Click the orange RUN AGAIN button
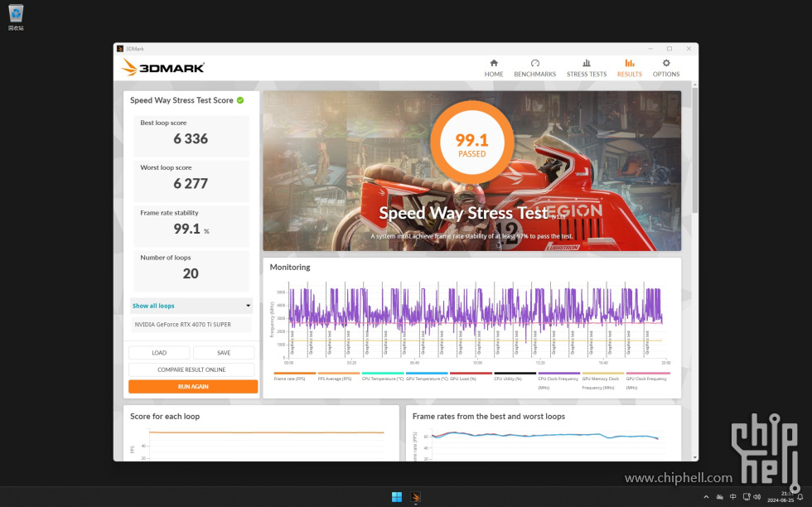The height and width of the screenshot is (507, 812). point(193,386)
